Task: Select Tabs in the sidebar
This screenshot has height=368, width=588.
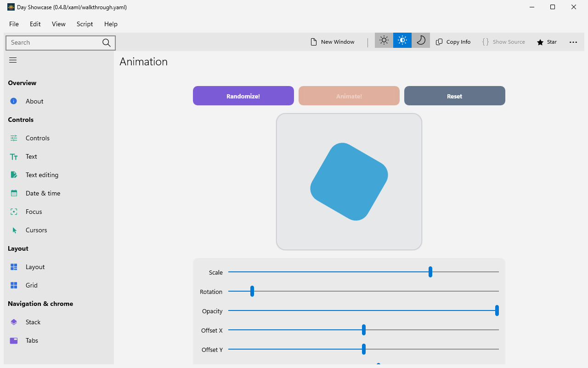Action: [x=59, y=340]
